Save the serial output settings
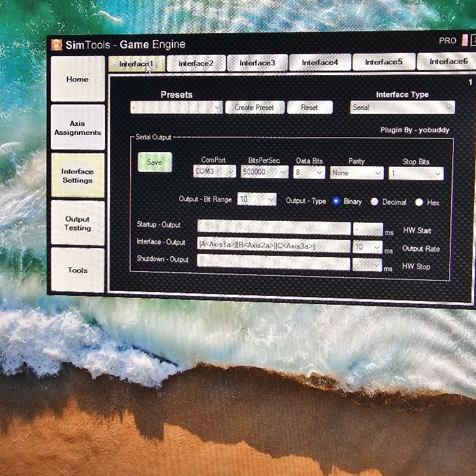 click(x=155, y=162)
